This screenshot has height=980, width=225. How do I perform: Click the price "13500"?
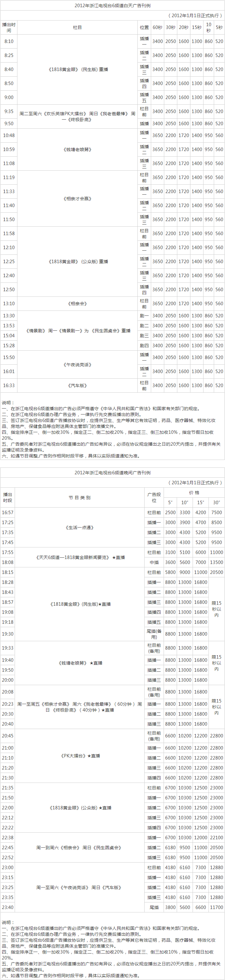click(216, 562)
